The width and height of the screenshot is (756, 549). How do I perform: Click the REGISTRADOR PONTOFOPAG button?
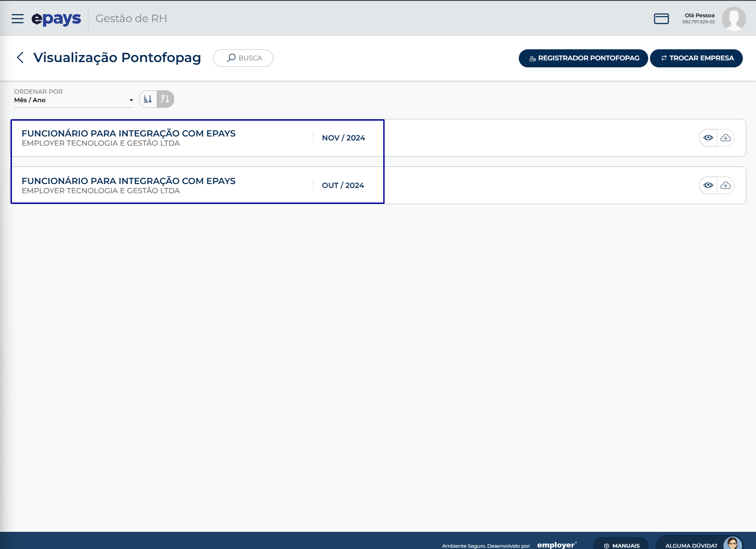click(583, 58)
